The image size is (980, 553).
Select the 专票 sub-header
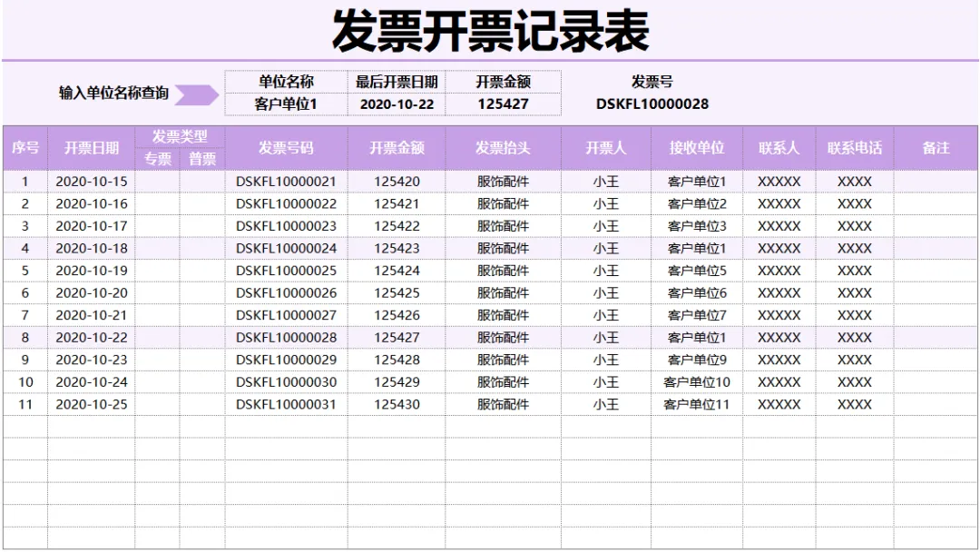(x=158, y=159)
